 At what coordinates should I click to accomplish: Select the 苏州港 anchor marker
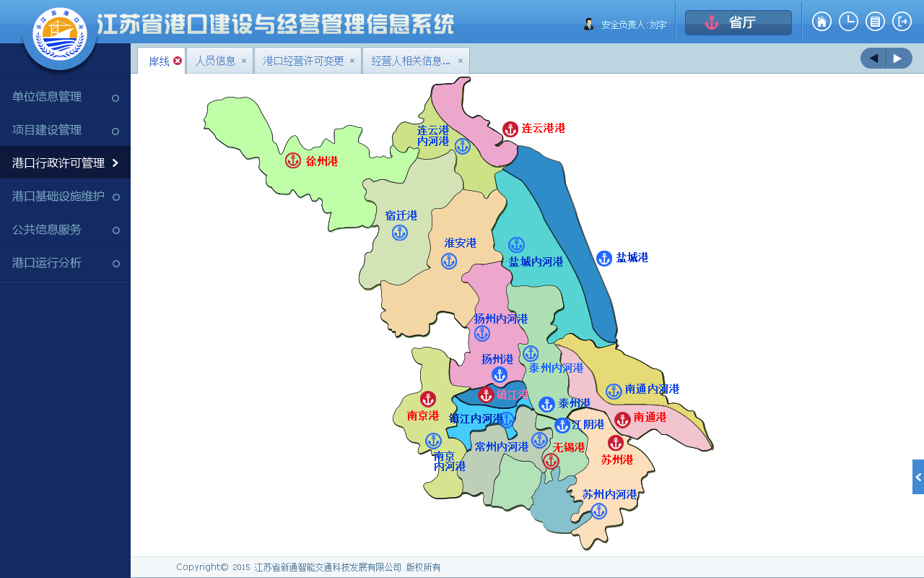coord(616,443)
